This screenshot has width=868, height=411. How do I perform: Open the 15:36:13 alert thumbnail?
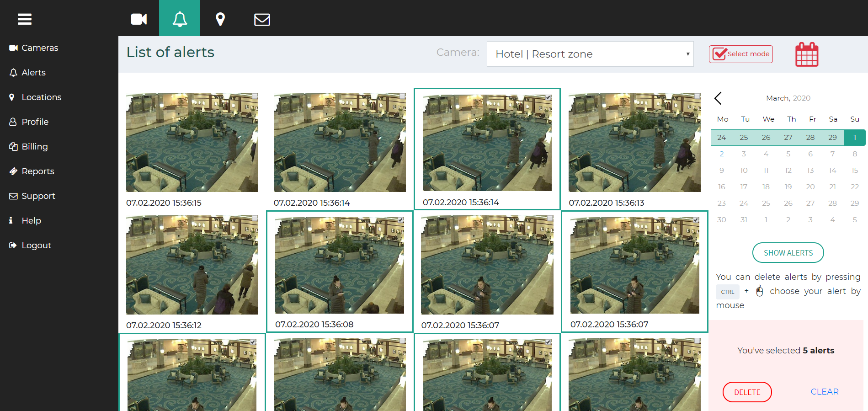tap(634, 143)
